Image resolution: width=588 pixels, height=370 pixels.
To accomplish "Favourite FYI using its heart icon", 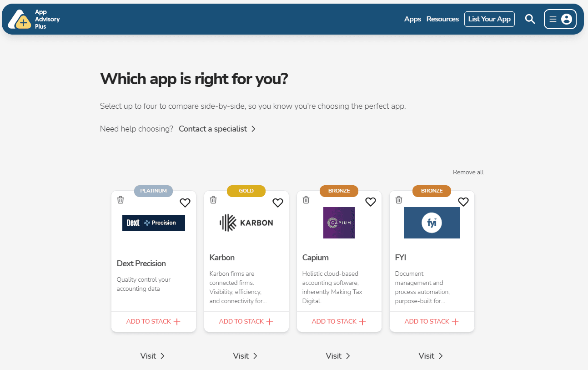I will (463, 202).
